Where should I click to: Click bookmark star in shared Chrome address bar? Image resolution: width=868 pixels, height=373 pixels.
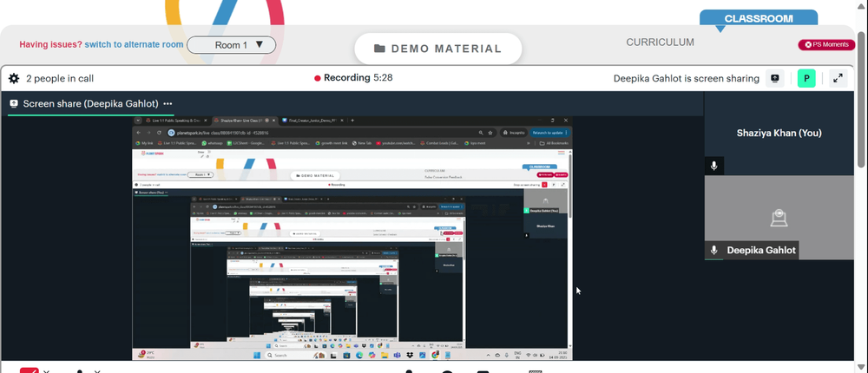pyautogui.click(x=490, y=133)
